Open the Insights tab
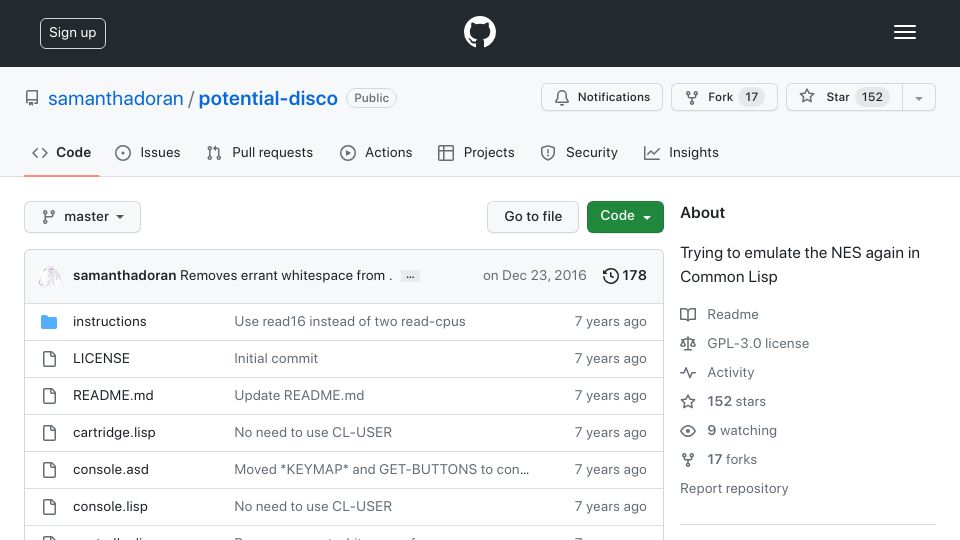 pos(681,152)
